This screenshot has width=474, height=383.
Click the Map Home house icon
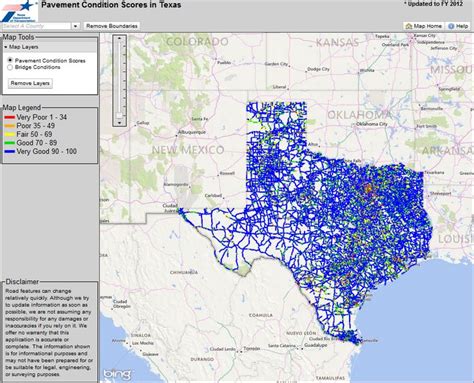[409, 26]
